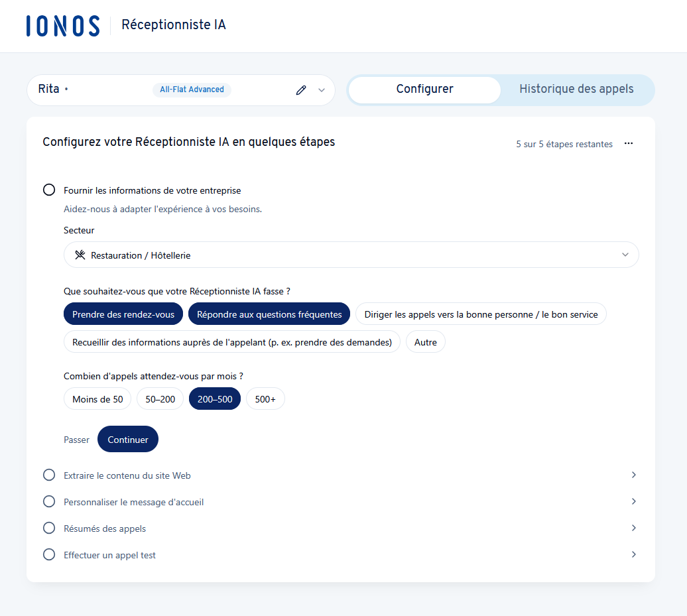Expand the Rita receptionist selector chevron
Screen dimensions: 687x616
[x=322, y=90]
